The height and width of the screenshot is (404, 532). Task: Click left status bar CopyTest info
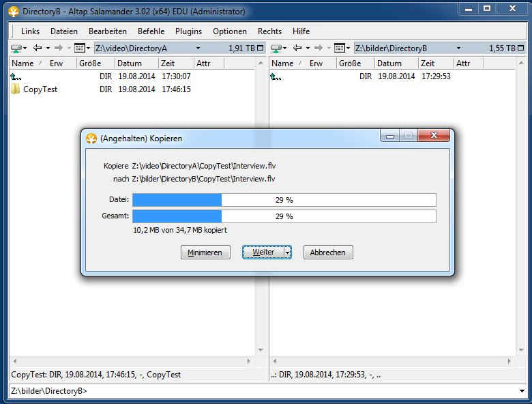tap(95, 375)
